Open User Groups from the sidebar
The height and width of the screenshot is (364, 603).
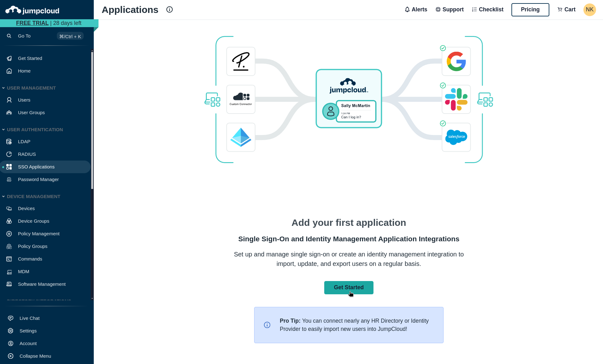point(31,112)
